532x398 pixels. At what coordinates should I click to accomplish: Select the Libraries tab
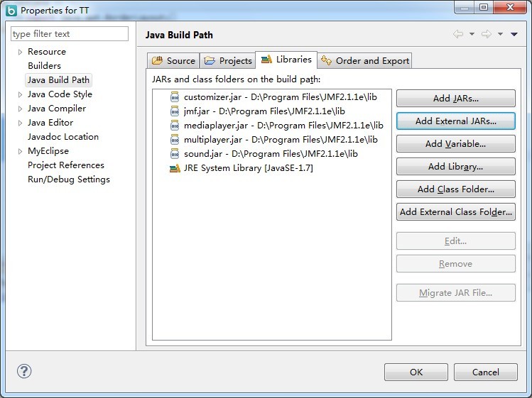(x=286, y=60)
